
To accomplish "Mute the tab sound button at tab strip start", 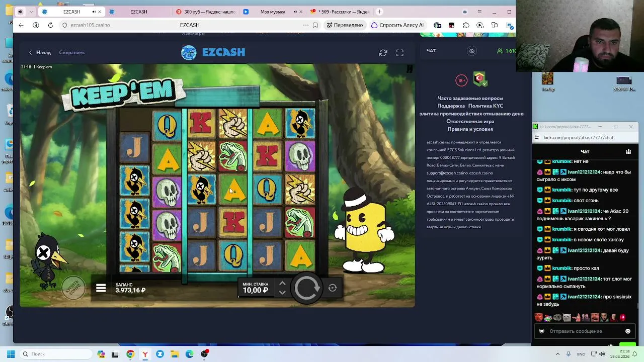I will pyautogui.click(x=20, y=12).
